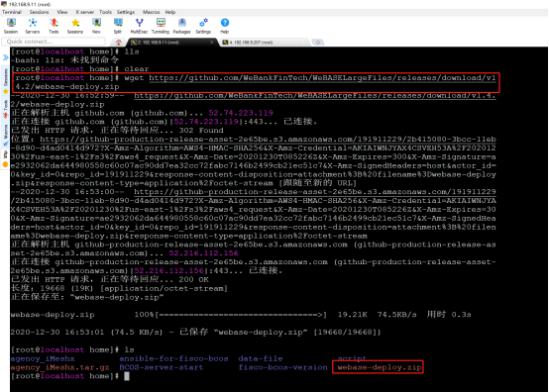
Task: Click the 302 Found response text
Action: tap(201, 131)
